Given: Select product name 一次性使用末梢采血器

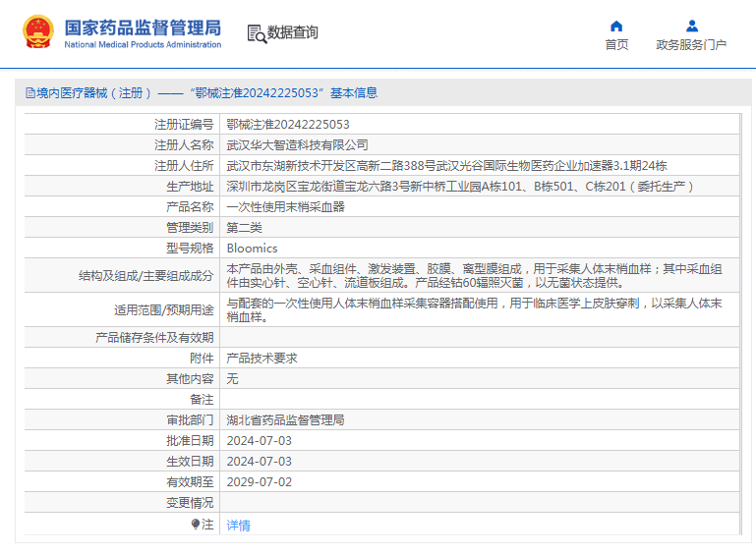Looking at the screenshot, I should coord(285,207).
